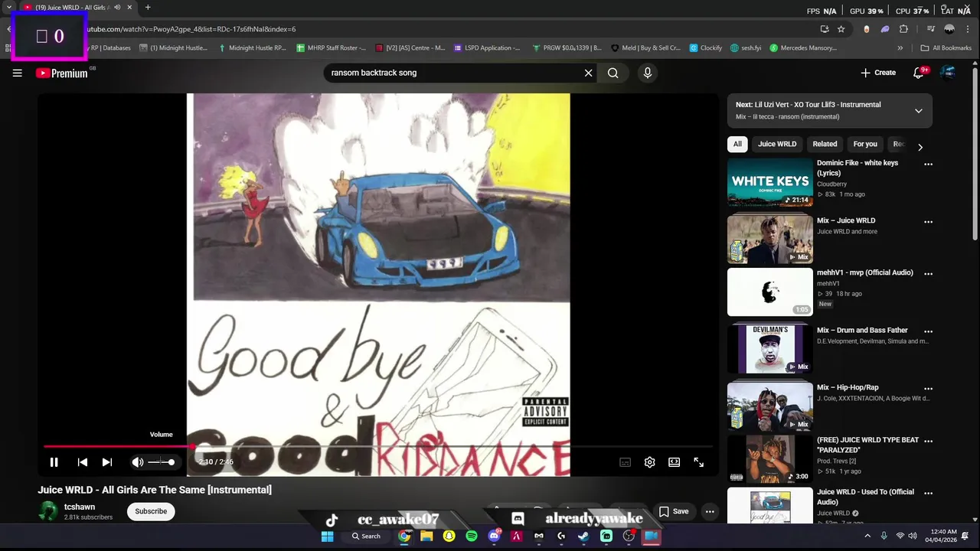Clear the search query with X
980x551 pixels.
[588, 73]
